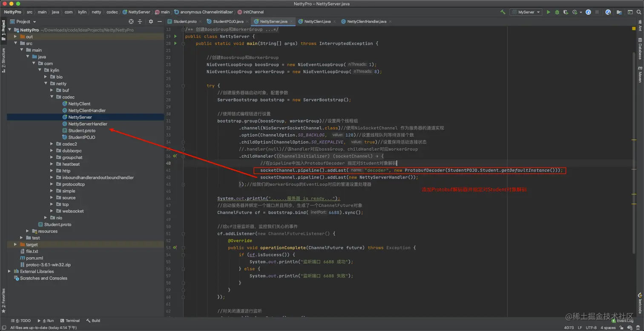Switch to the Student.proto editor tab
This screenshot has width=644, height=331.
coord(185,21)
